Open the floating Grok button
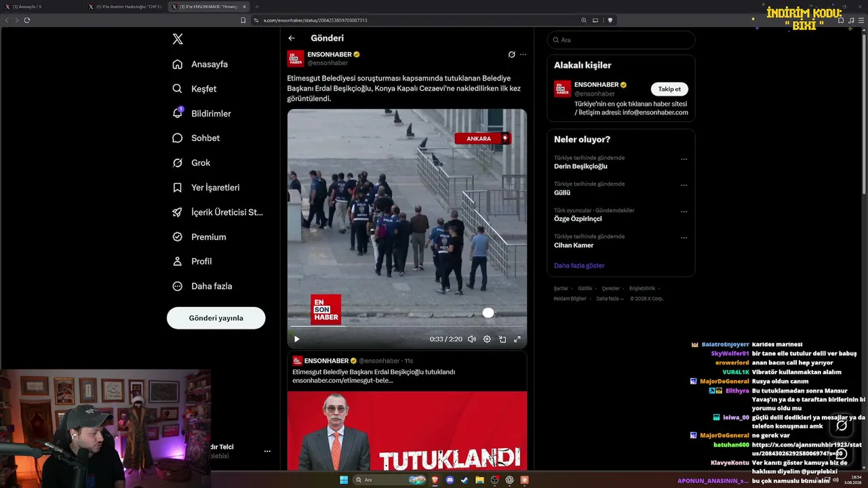868x488 pixels. tap(842, 426)
